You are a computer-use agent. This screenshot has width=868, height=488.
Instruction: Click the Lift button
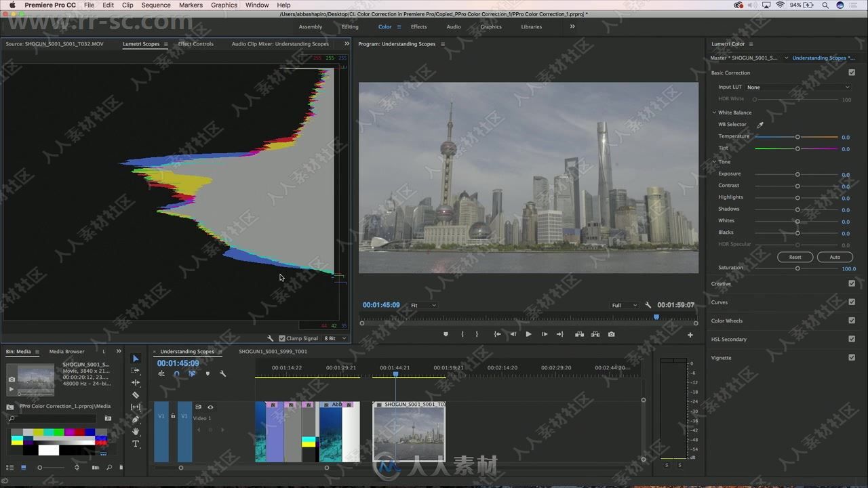(x=579, y=334)
